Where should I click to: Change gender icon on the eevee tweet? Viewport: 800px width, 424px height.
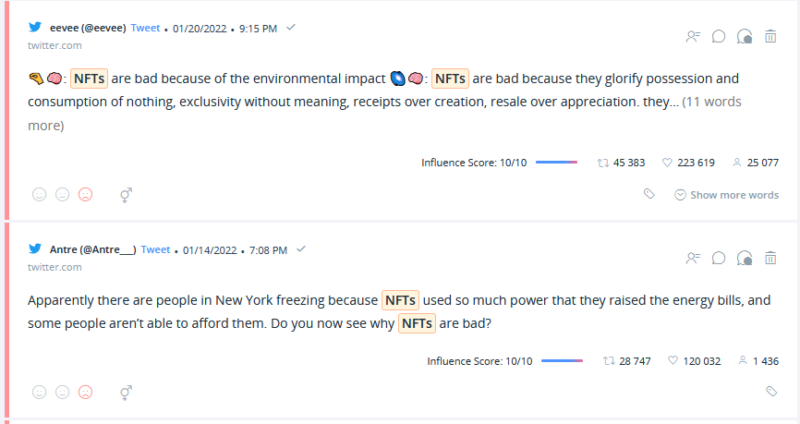click(x=126, y=195)
